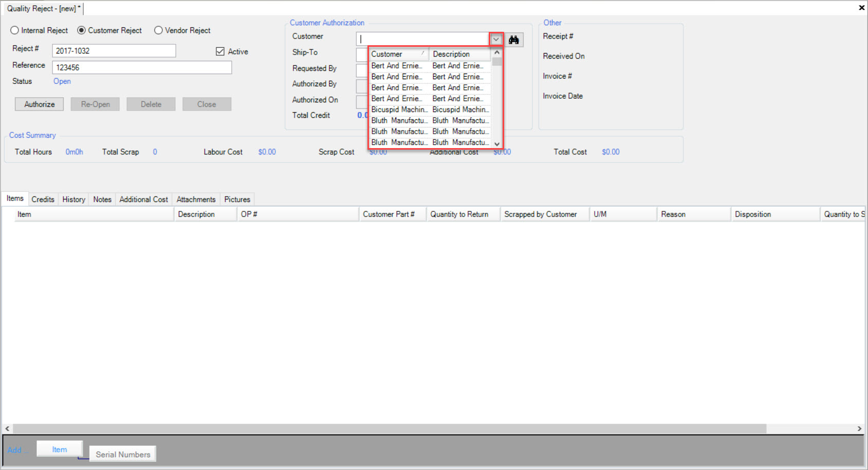
Task: Choose the Bicuspid Machin... customer entry
Action: pos(430,110)
